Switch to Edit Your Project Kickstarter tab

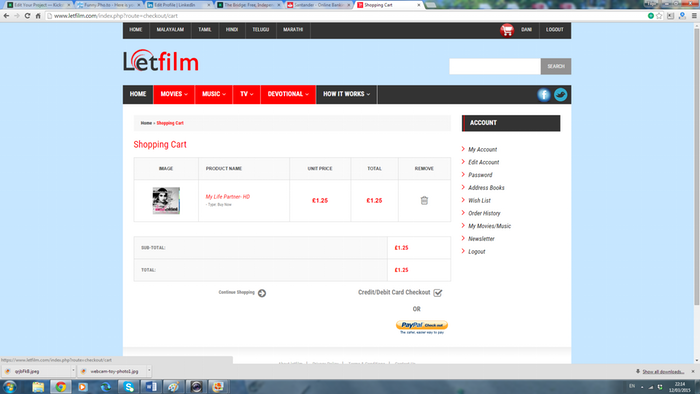(x=39, y=5)
